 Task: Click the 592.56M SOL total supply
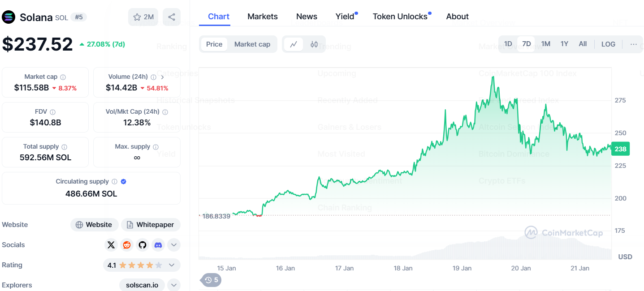(45, 158)
